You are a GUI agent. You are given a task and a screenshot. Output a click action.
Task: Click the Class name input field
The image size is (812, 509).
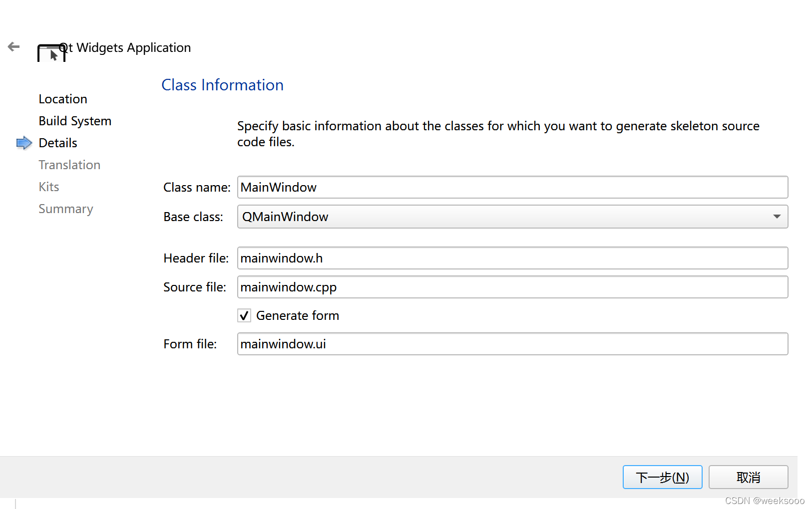(x=512, y=187)
